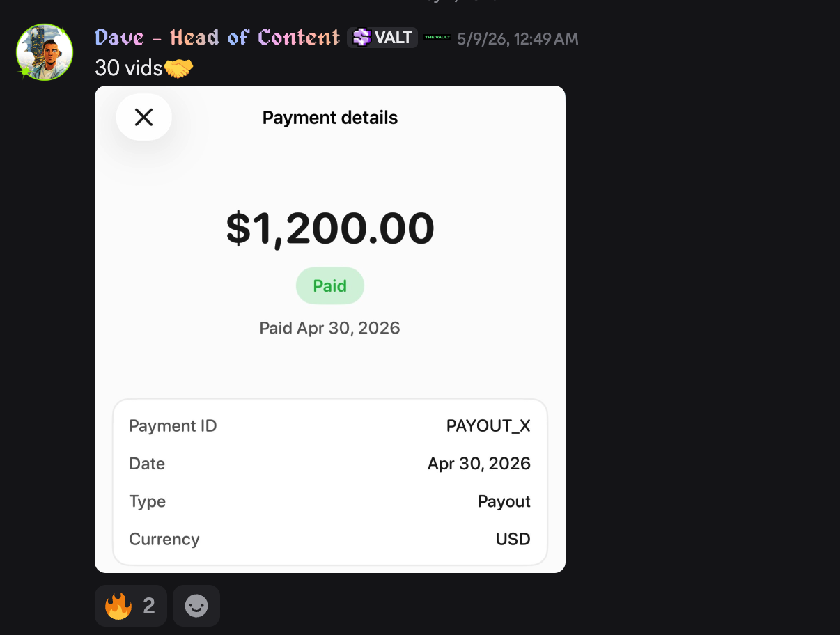Image resolution: width=840 pixels, height=635 pixels.
Task: Click the Payment ID row label
Action: [x=173, y=426]
